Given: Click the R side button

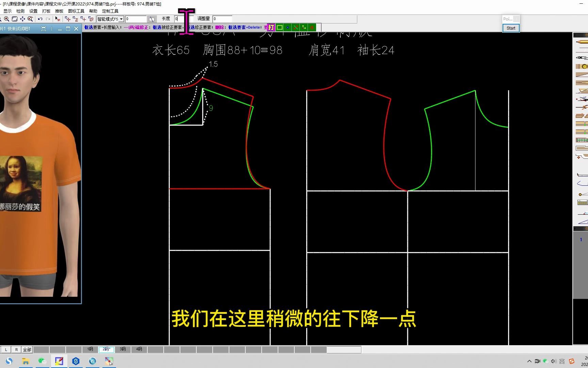Looking at the screenshot, I should [x=16, y=350].
